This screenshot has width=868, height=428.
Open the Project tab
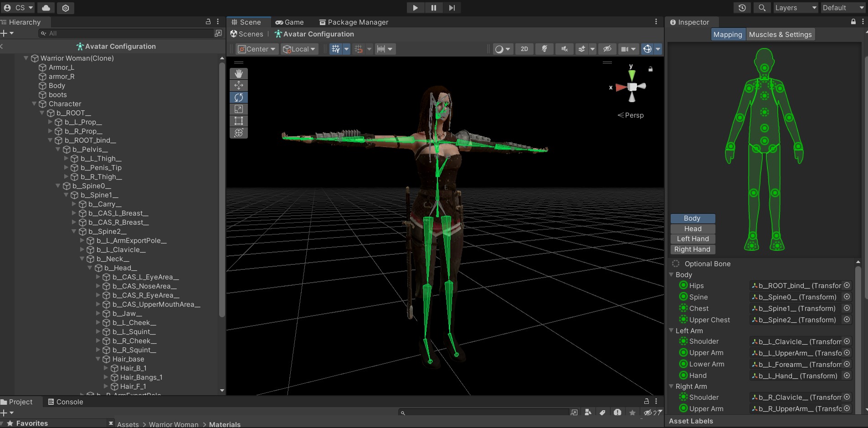(x=17, y=402)
